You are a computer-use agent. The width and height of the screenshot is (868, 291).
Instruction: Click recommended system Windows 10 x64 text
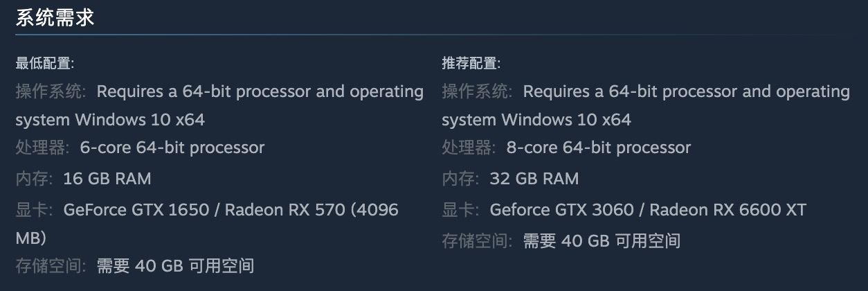[536, 120]
